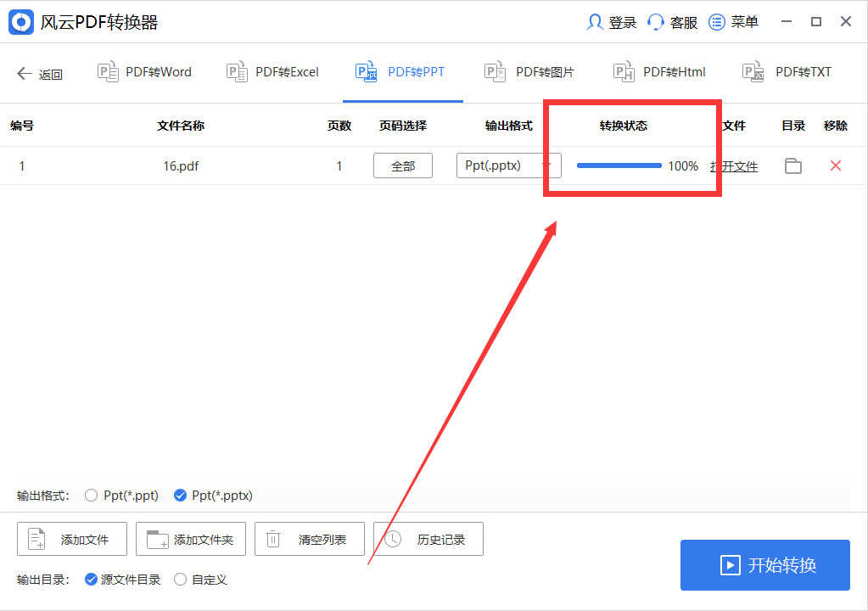Click the 文件名称 column header
Screen dimensions: 868x611
181,126
